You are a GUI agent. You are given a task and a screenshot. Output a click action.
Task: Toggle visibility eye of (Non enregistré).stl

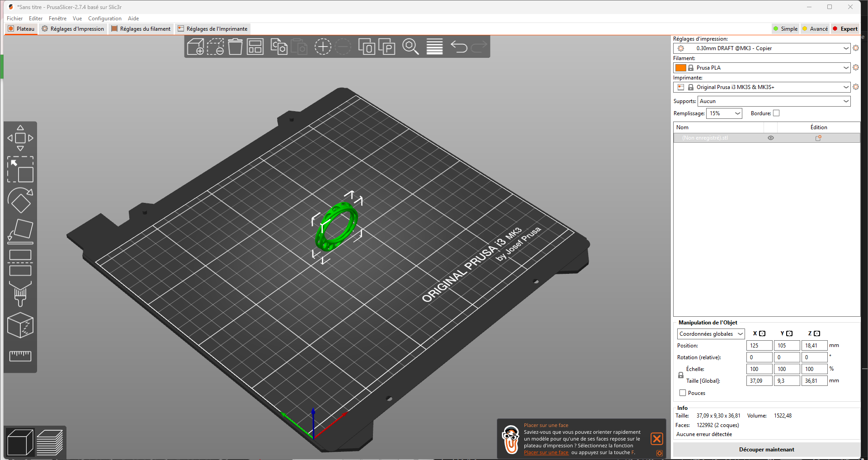[x=771, y=138]
